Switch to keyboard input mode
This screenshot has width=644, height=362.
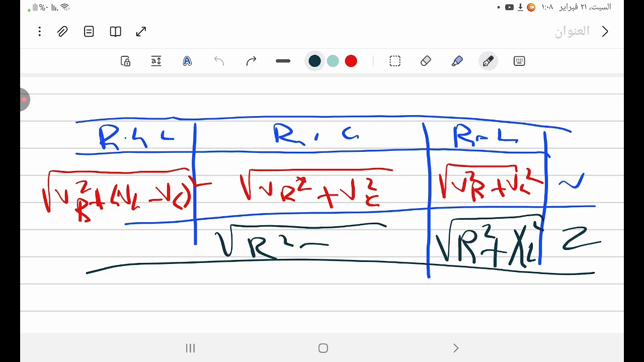point(519,61)
